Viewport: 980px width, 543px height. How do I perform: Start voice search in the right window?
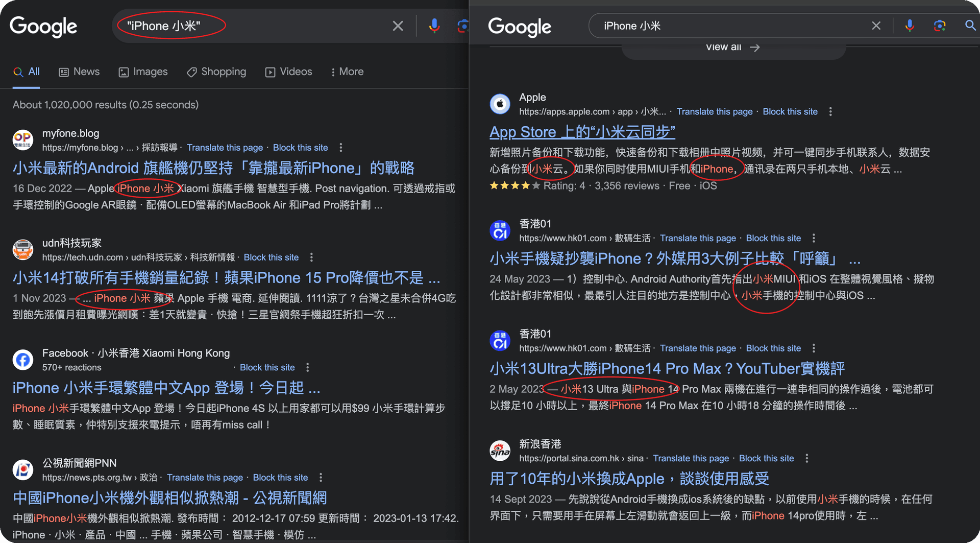coord(909,26)
